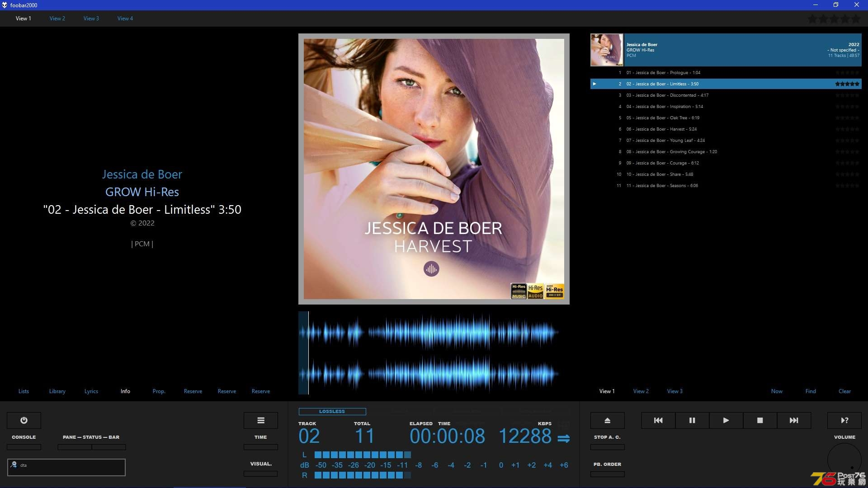Select track '06 - Jessica de Boer - Harvest'
This screenshot has width=868, height=488.
click(726, 129)
